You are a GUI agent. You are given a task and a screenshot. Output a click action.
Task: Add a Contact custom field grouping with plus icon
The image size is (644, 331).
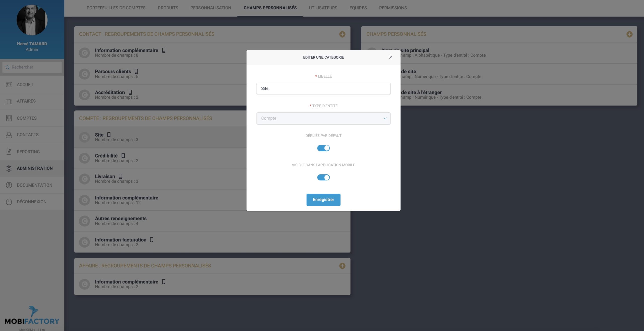click(342, 34)
